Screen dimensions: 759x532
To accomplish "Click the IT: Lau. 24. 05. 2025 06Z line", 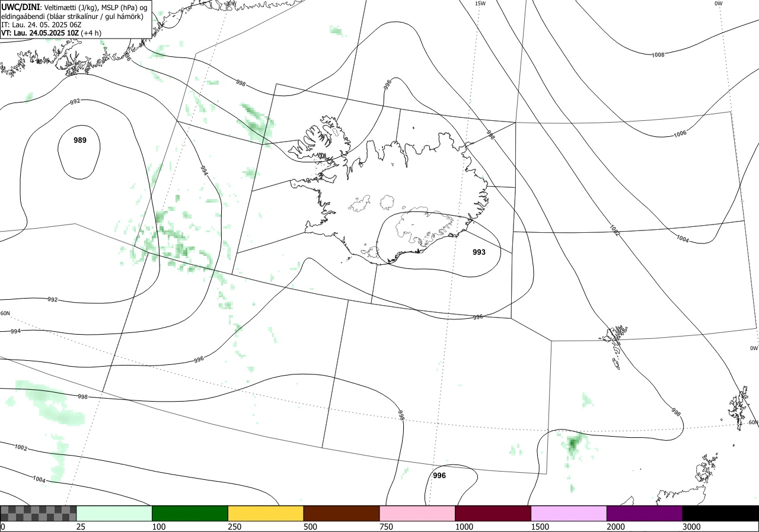I will pyautogui.click(x=40, y=25).
